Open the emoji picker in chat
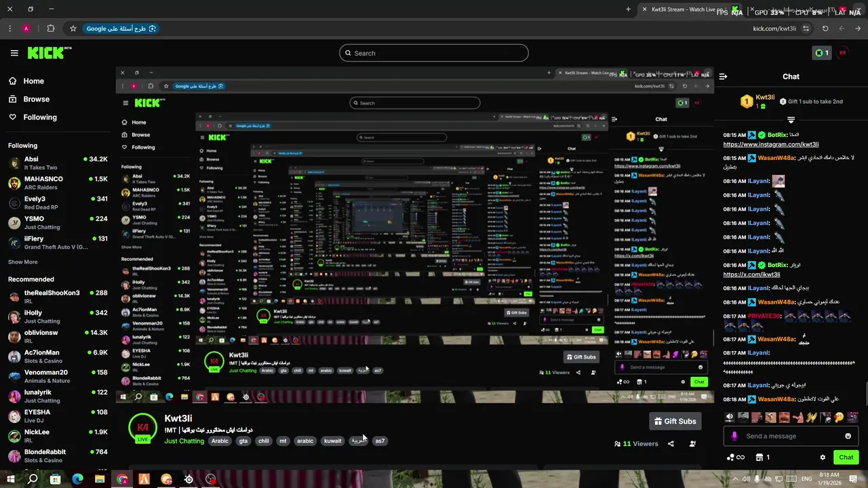Viewport: 868px width, 488px height. click(x=848, y=436)
